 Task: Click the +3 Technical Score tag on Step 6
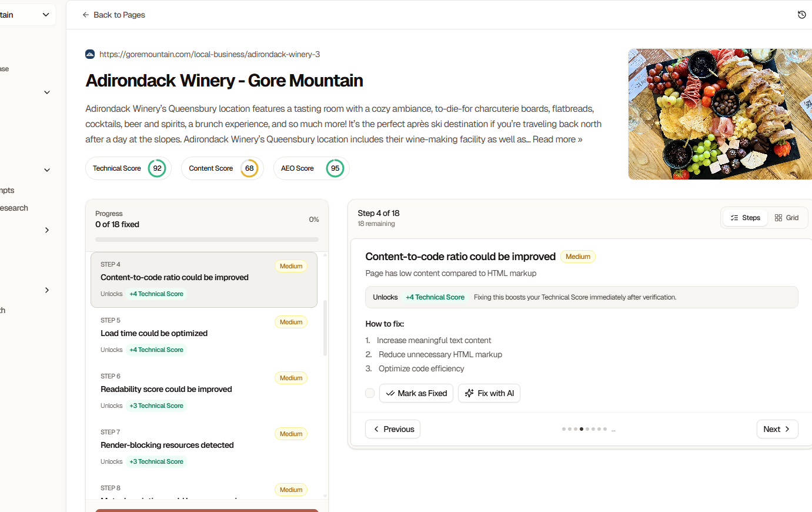click(156, 405)
